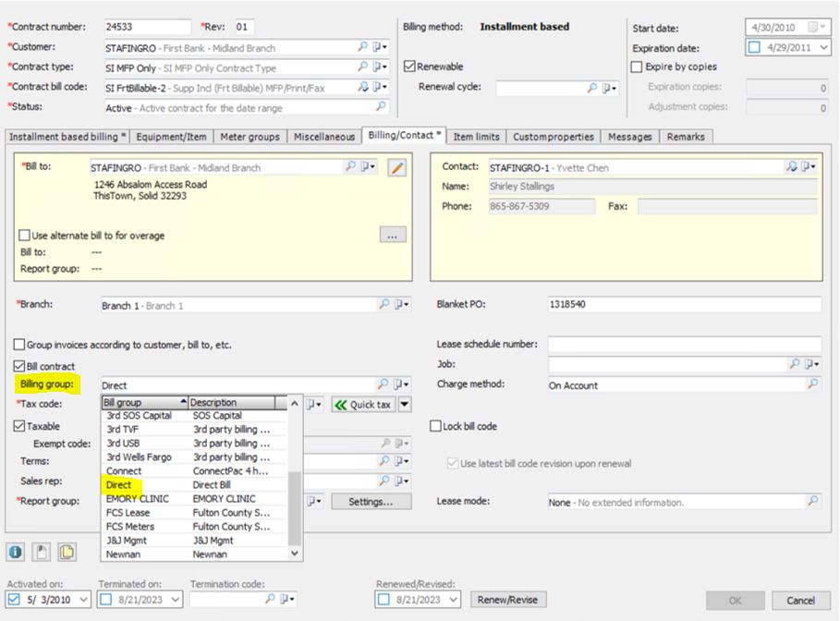
Task: Click the single-page document icon beside info
Action: (x=42, y=552)
